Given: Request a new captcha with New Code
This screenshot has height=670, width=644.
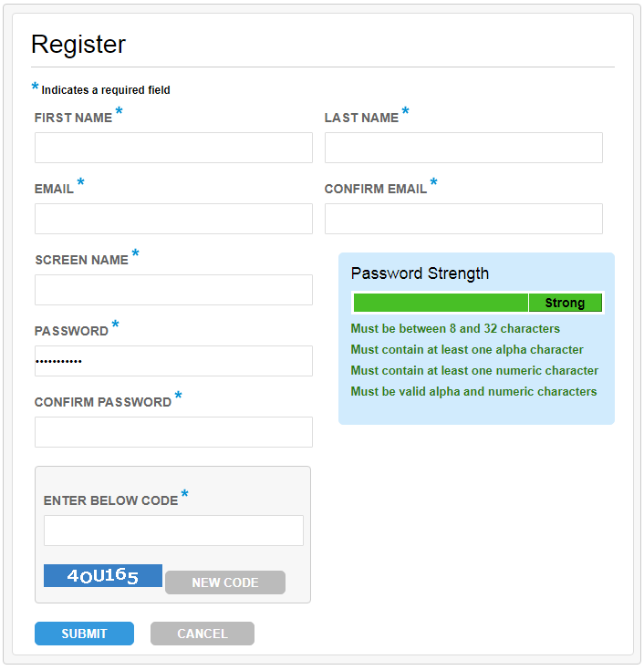Looking at the screenshot, I should (225, 582).
